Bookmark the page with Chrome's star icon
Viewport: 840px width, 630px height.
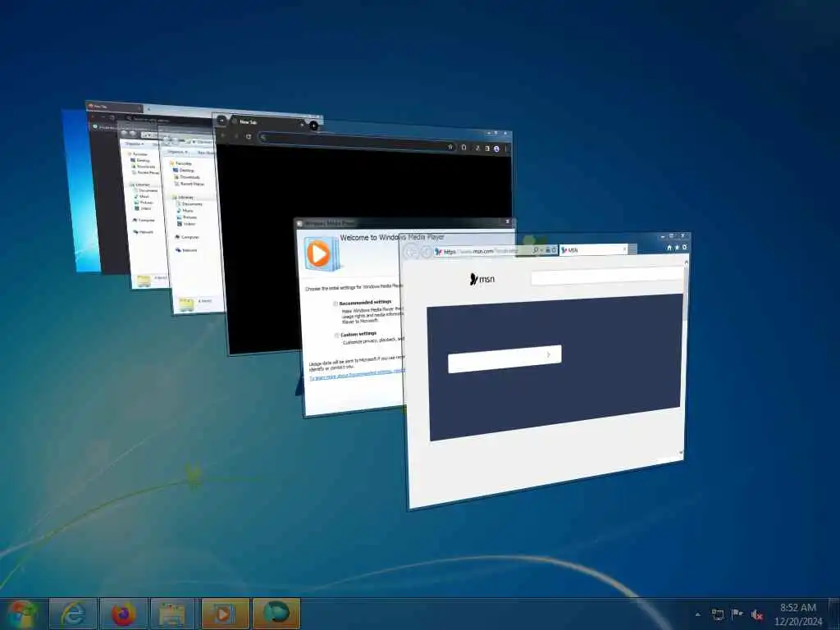(x=450, y=147)
